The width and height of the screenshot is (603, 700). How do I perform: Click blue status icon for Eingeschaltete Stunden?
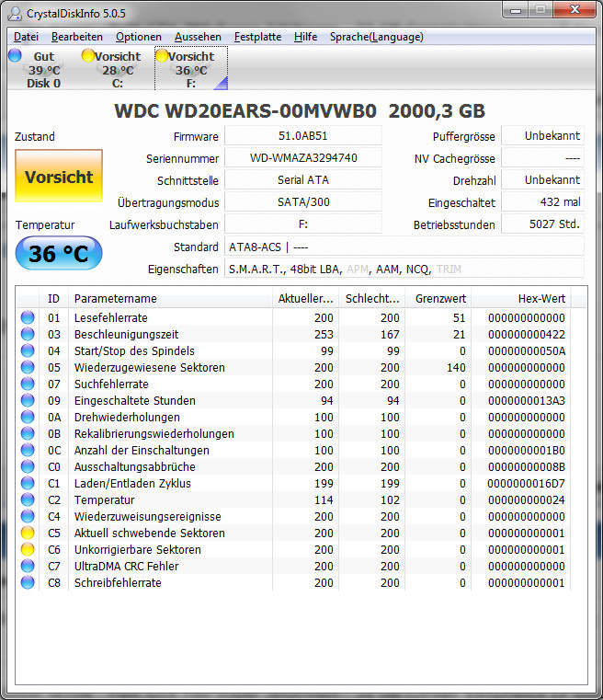28,400
